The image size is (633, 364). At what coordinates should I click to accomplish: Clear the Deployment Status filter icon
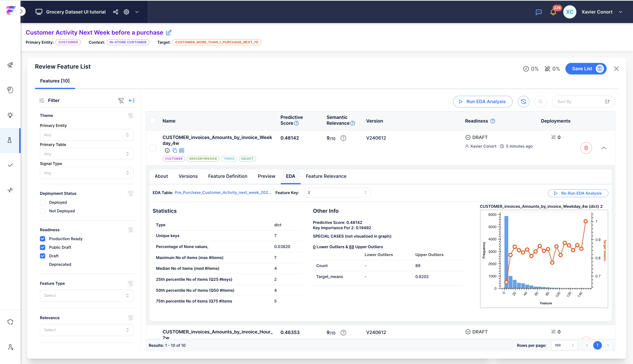click(131, 194)
